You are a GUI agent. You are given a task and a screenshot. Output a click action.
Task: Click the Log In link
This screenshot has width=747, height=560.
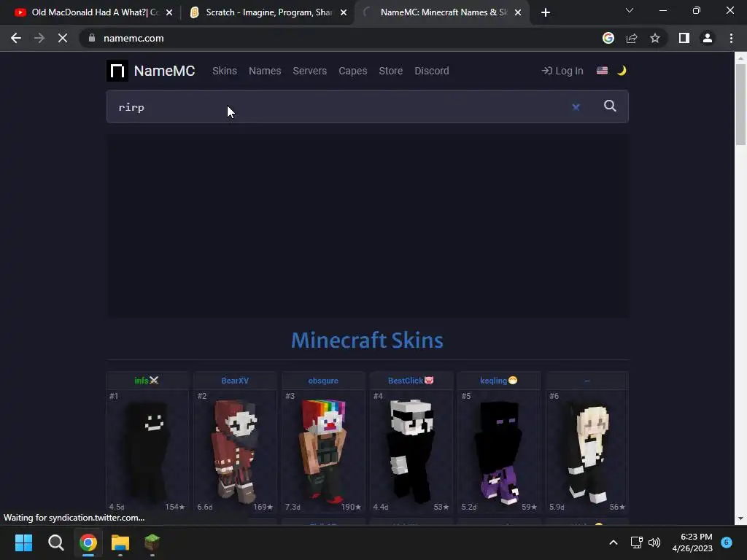coord(562,71)
